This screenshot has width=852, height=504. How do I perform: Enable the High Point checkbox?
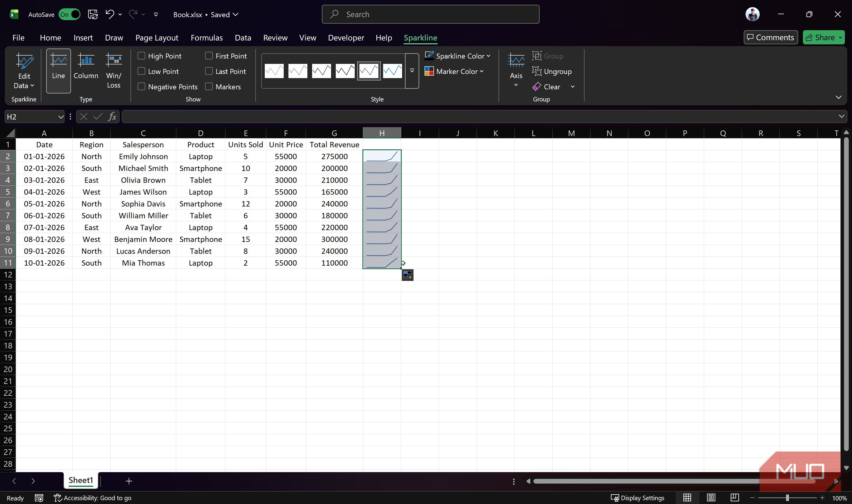(141, 56)
